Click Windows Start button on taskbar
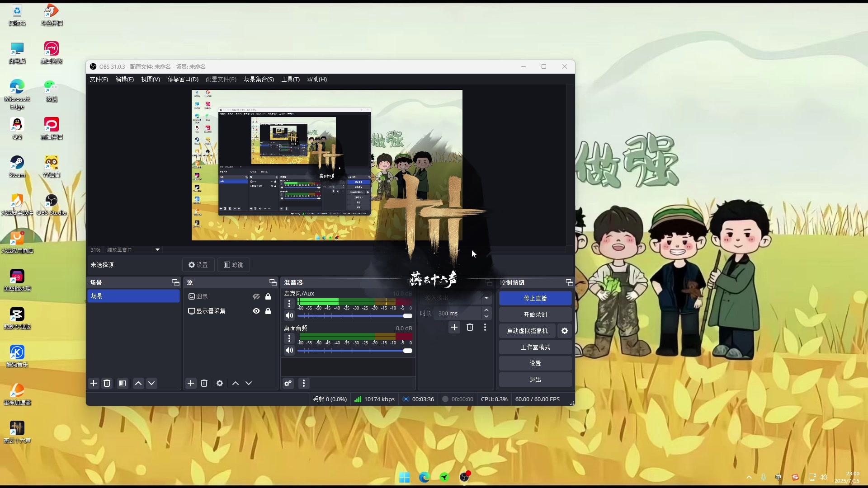Screen dimensions: 868x488 [405, 477]
